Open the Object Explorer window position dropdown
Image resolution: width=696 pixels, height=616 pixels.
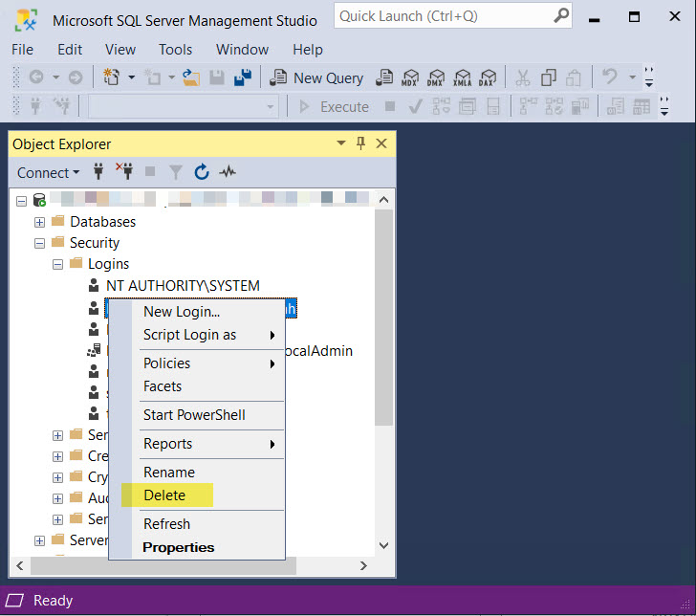341,143
